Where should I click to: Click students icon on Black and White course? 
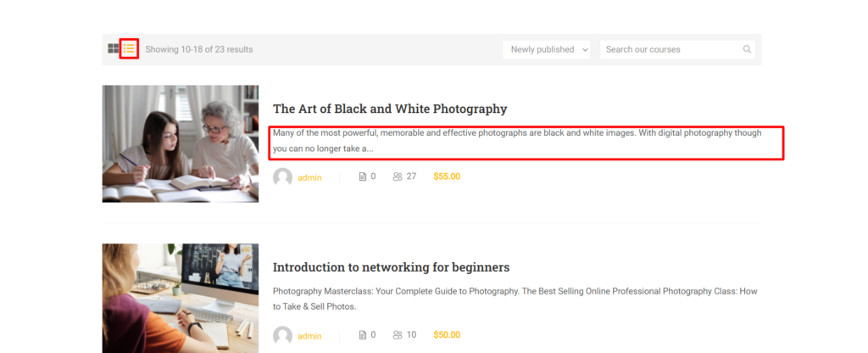pos(398,177)
